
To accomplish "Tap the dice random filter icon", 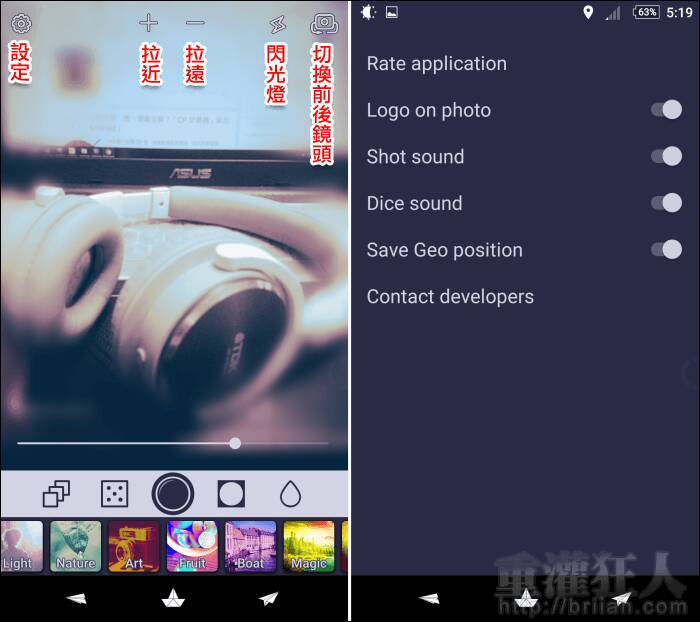I will pyautogui.click(x=115, y=494).
